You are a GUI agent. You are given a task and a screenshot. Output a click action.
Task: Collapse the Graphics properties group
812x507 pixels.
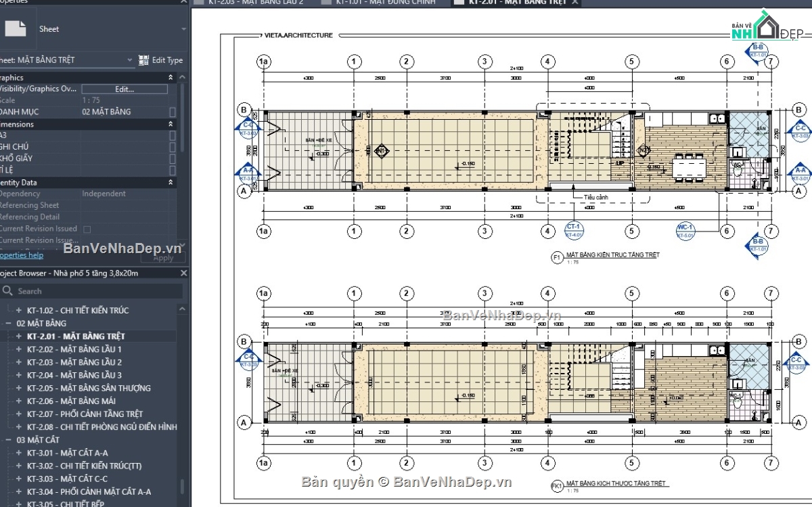[x=171, y=78]
